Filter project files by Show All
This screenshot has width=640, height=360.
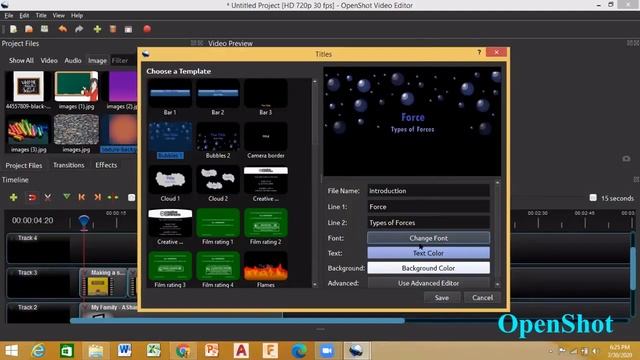coord(21,60)
